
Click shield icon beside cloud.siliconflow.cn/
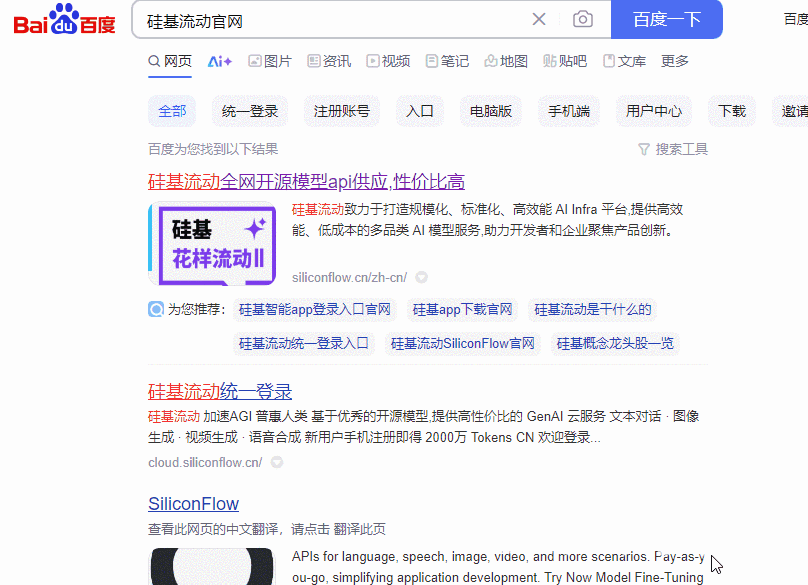click(x=277, y=463)
